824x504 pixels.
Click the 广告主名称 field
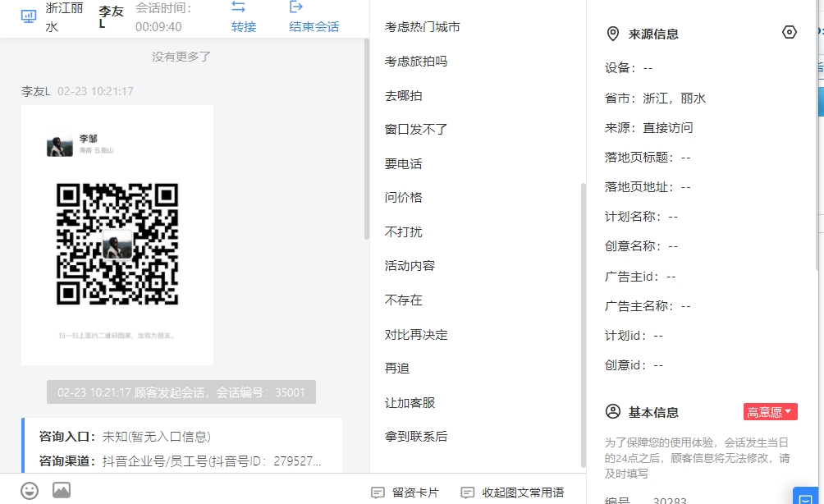tap(648, 306)
